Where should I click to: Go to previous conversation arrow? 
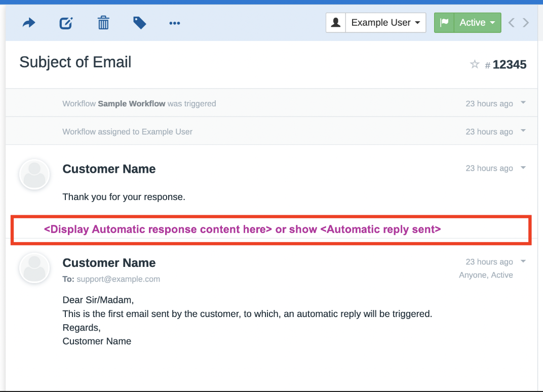512,23
